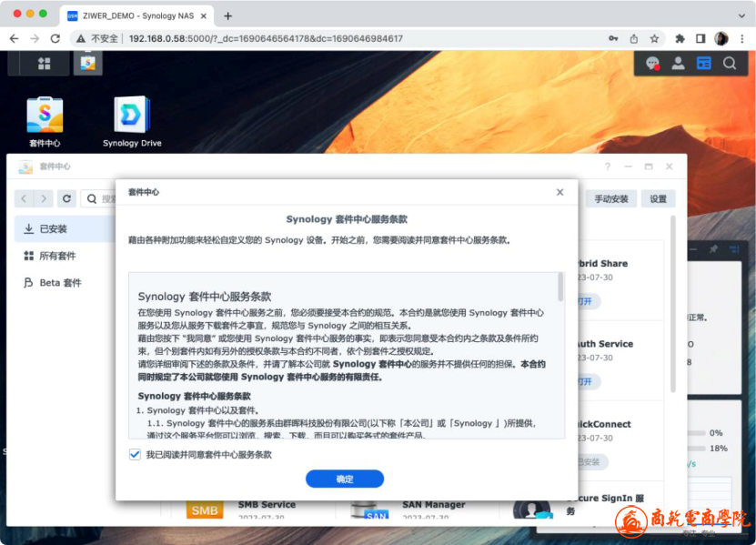Click browser back arrow
The image size is (756, 545).
click(x=14, y=38)
